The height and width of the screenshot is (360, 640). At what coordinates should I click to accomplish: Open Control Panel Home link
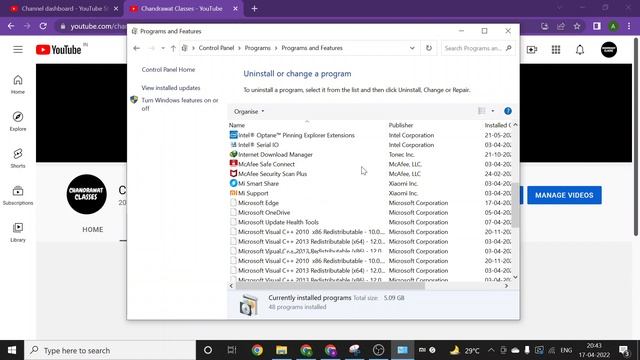168,70
